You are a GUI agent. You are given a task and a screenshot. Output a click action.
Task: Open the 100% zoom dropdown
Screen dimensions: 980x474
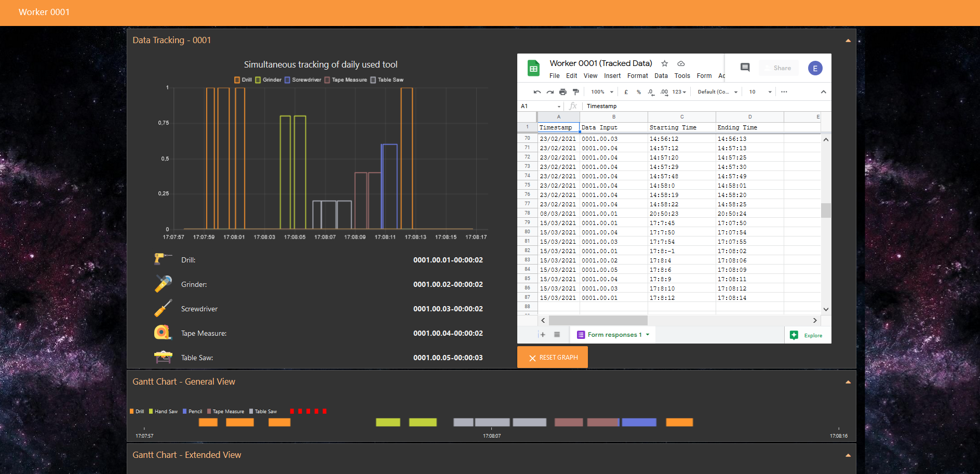coord(602,92)
